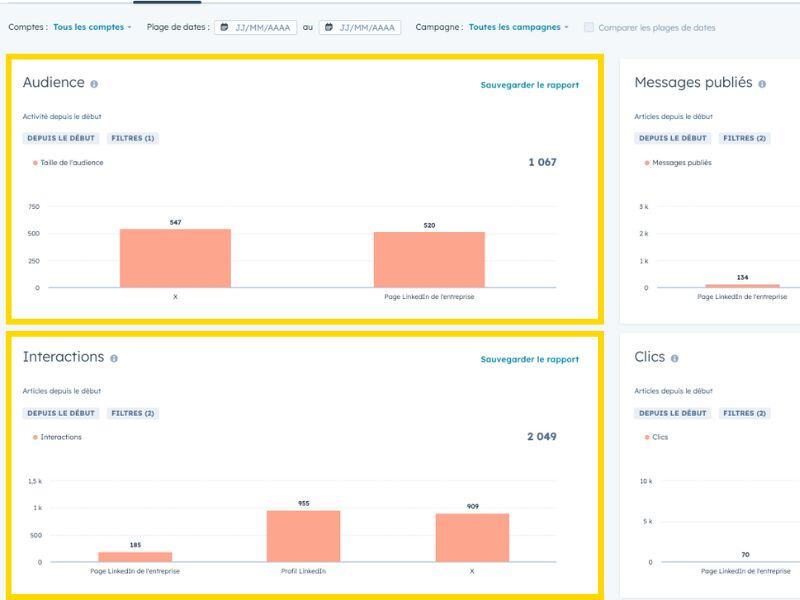Toggle the Interactions legend item

57,437
